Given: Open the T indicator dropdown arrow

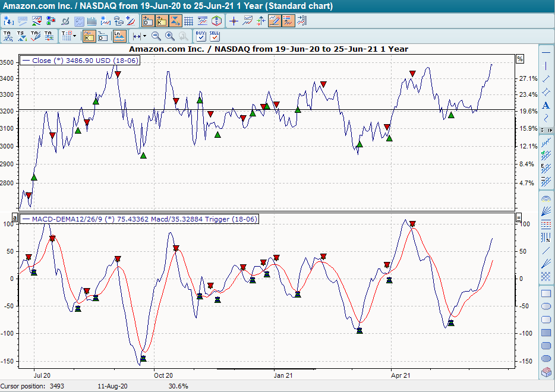Looking at the screenshot, I should coord(74,36).
